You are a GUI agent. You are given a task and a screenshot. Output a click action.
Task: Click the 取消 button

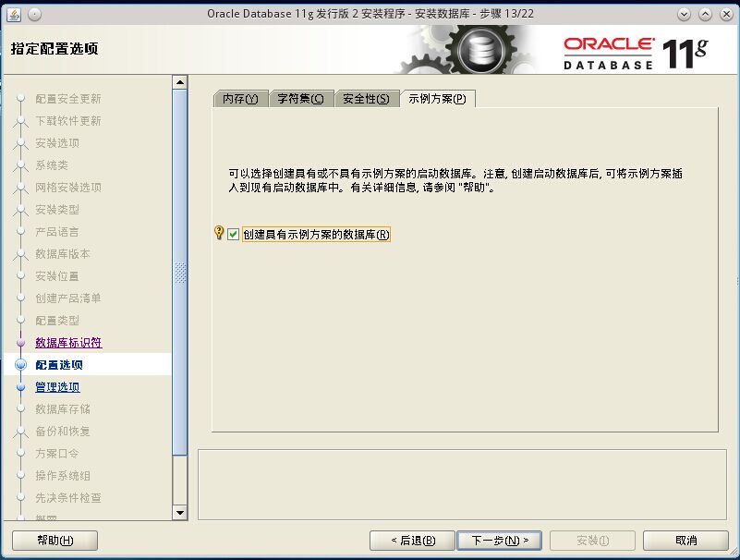point(685,541)
